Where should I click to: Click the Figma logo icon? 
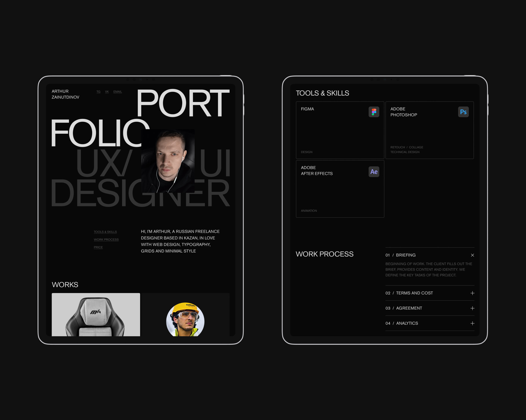[x=374, y=112]
